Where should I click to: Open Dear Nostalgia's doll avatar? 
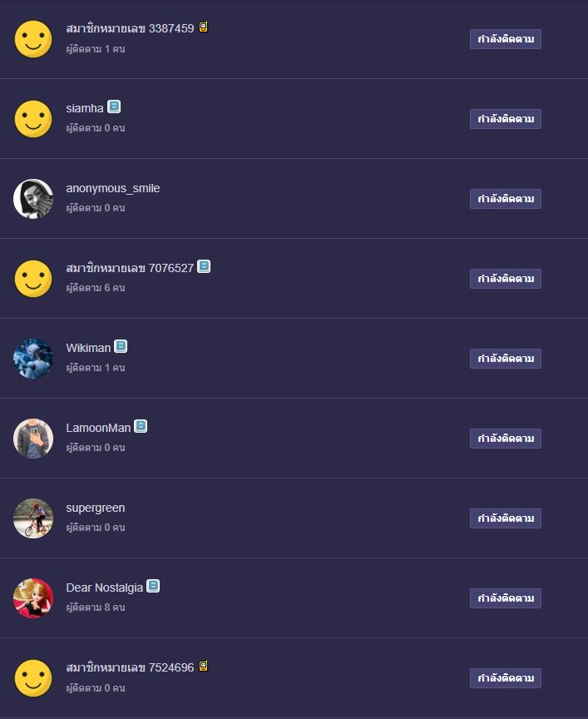tap(33, 598)
